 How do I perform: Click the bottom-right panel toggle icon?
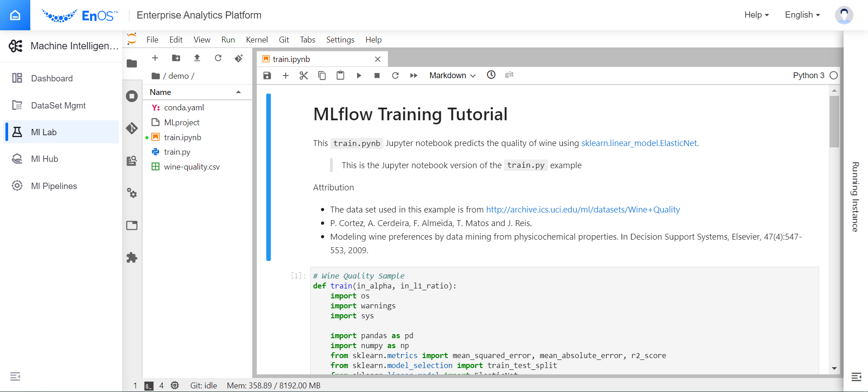(856, 377)
